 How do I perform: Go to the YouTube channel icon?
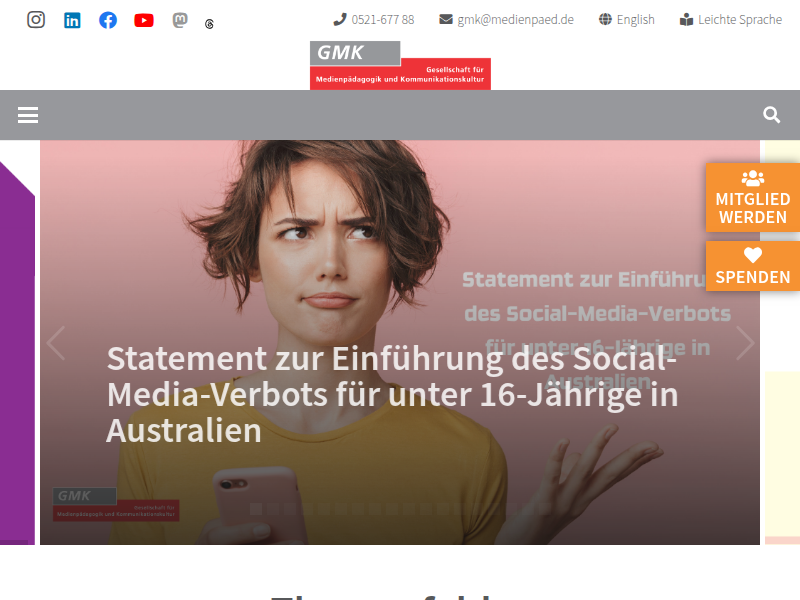coord(144,20)
